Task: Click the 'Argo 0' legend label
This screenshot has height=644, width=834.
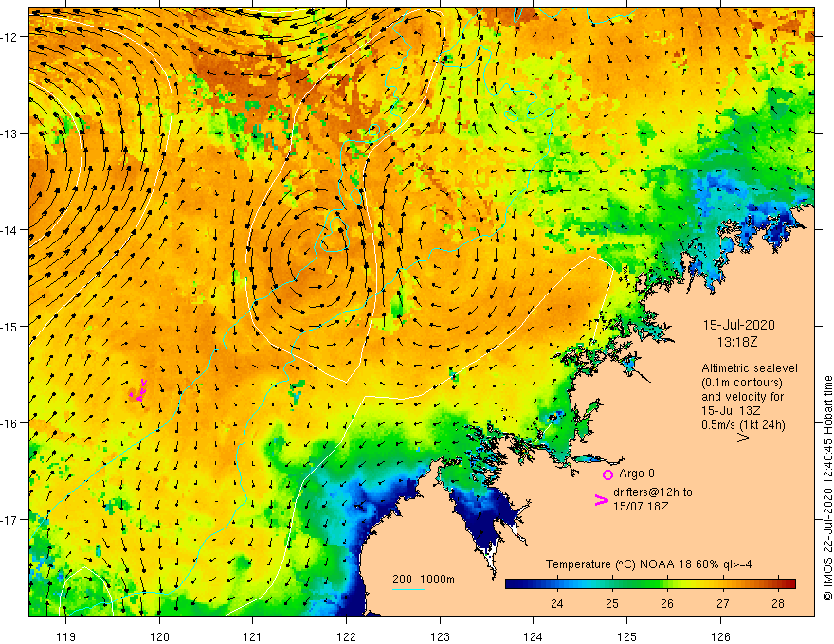Action: point(637,474)
